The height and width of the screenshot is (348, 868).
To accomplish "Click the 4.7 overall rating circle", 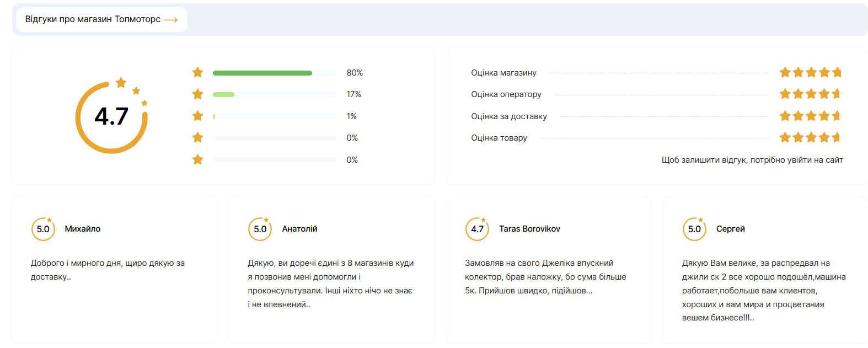I will tap(112, 116).
